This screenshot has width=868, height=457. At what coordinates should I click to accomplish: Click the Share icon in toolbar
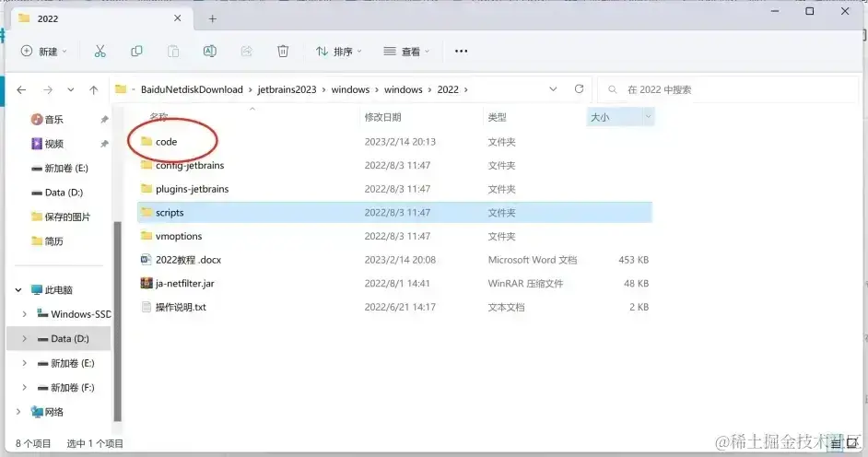(246, 52)
